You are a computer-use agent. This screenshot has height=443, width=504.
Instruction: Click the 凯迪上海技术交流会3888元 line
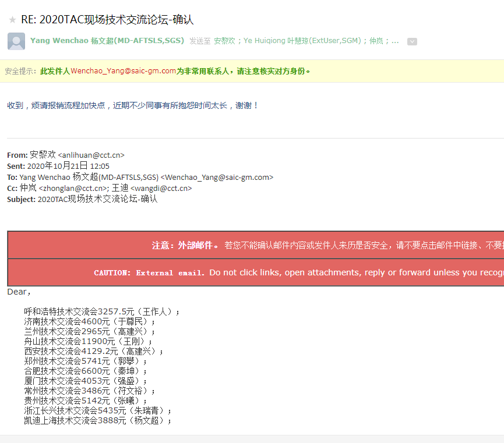[x=98, y=420]
